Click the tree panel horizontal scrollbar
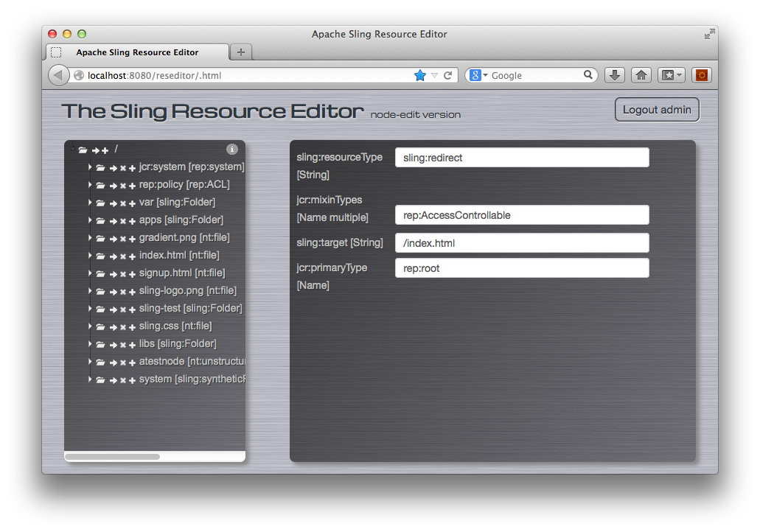 113,457
